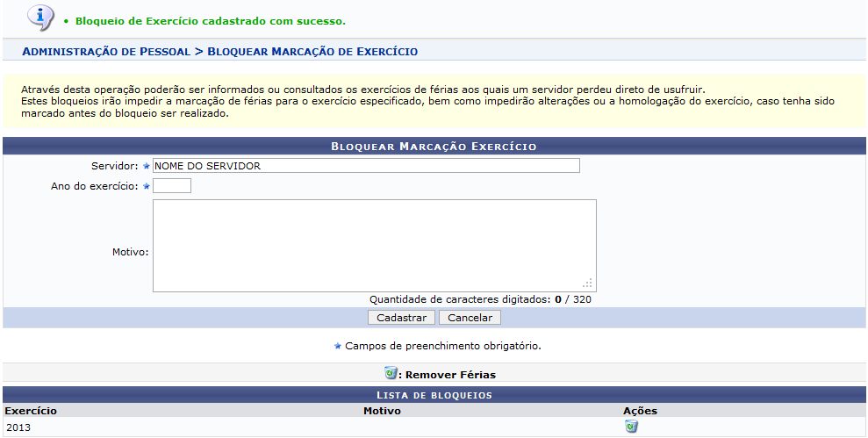Click the Motivo column header
Viewport: 868px width, 438px height.
382,411
